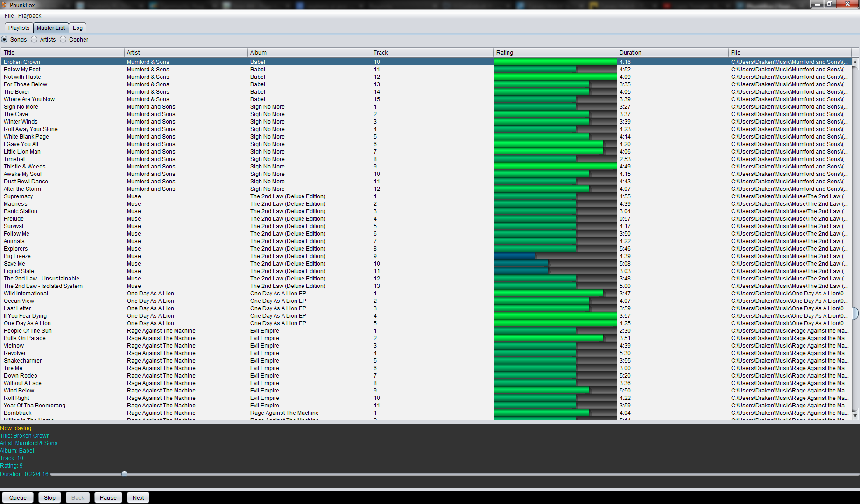
Task: Select the song "Where Are You Now"
Action: (29, 99)
